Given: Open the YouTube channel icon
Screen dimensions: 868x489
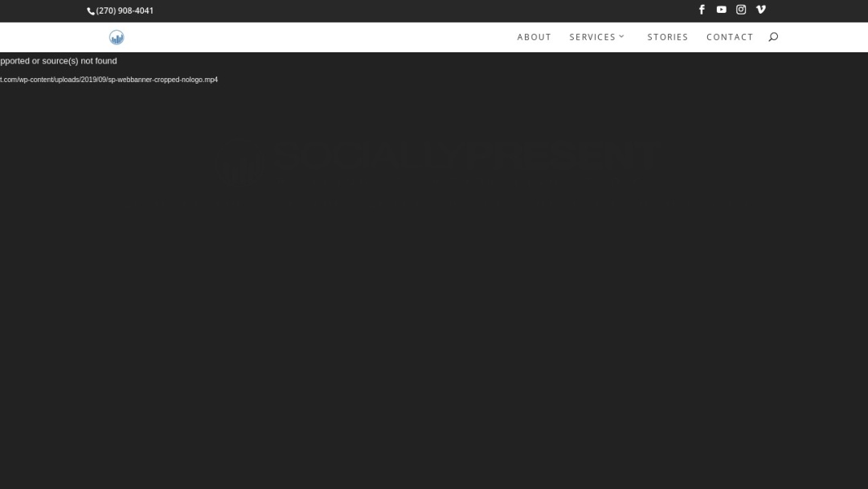Looking at the screenshot, I should (721, 10).
